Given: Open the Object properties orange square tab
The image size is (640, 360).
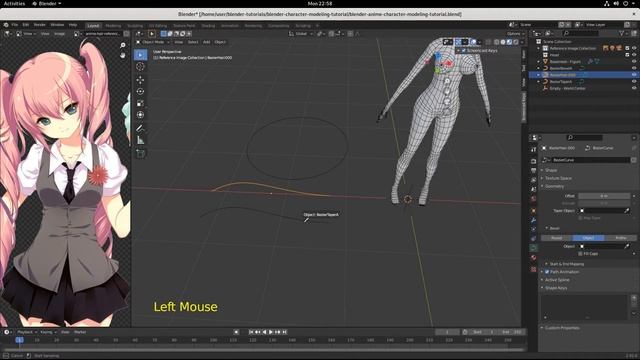Looking at the screenshot, I should click(x=533, y=211).
